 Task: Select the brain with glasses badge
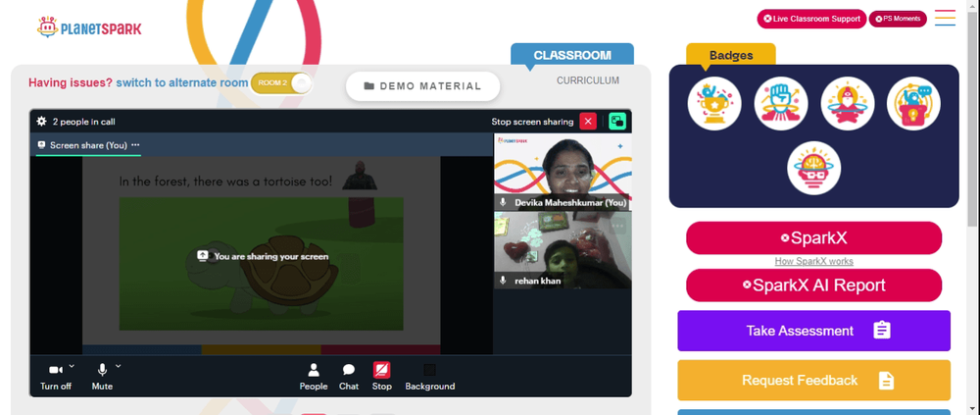[x=813, y=168]
